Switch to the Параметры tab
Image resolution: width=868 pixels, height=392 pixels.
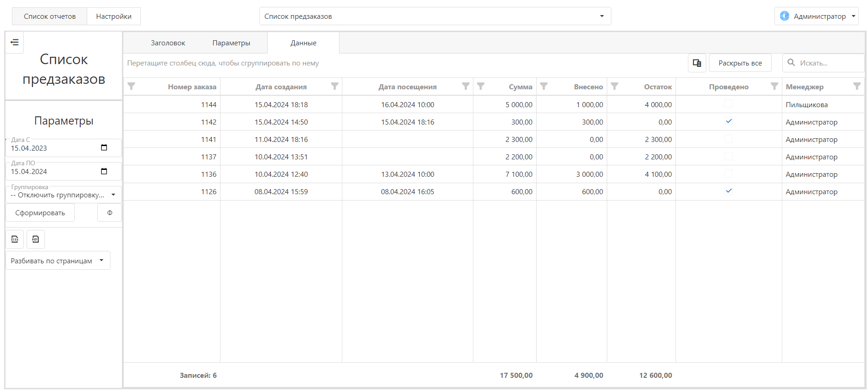tap(231, 43)
